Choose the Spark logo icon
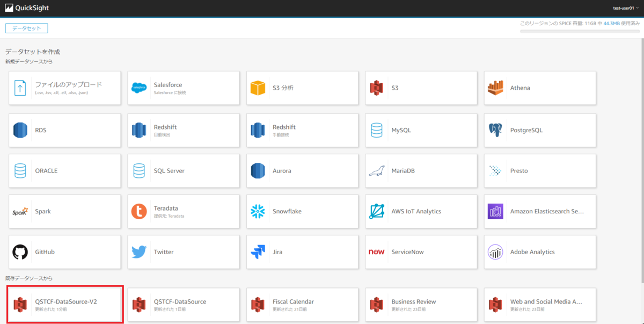644x324 pixels. (x=20, y=212)
